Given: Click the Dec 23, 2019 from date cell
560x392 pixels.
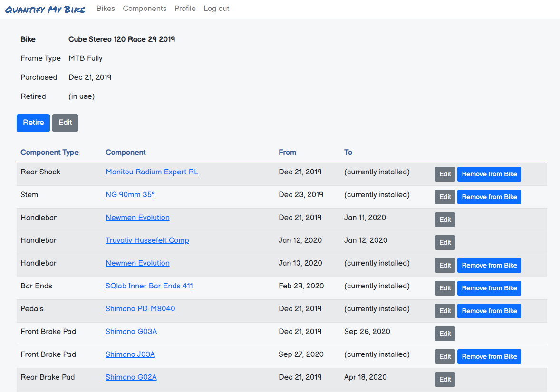Looking at the screenshot, I should coord(301,194).
